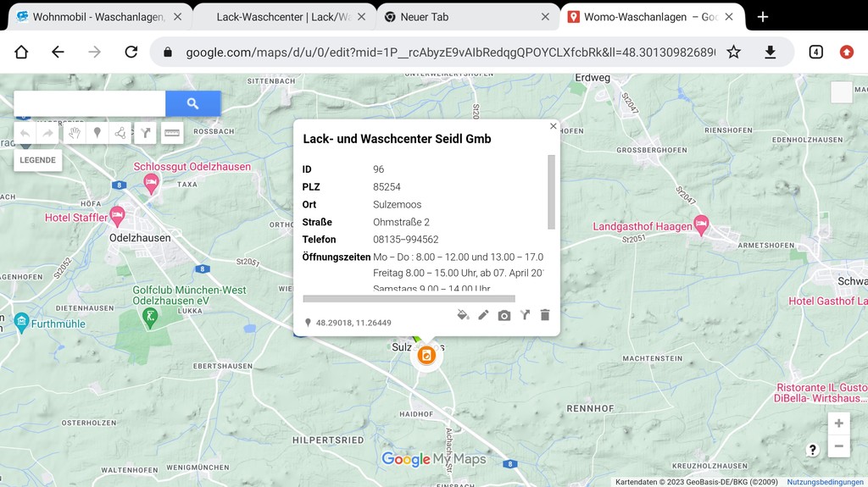Click the Furthmühle museum marker

coord(21,322)
